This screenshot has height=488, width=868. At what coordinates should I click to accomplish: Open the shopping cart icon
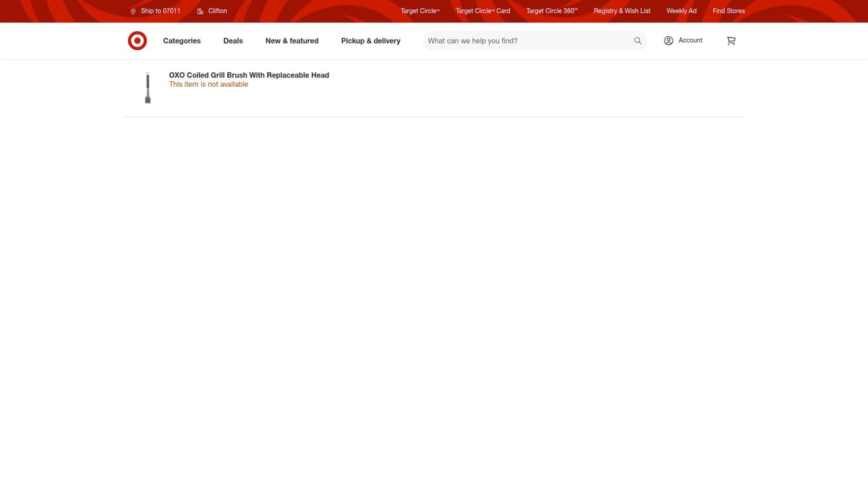(x=731, y=41)
